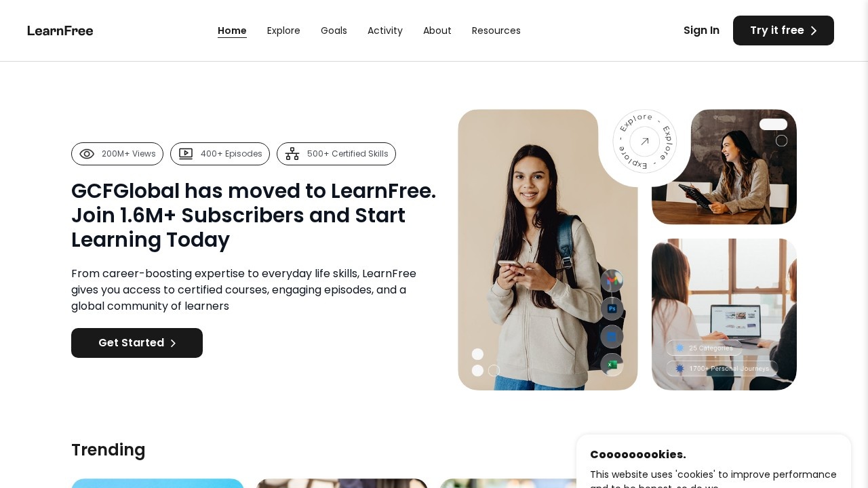Open the Explore menu item
The image size is (868, 488).
283,30
